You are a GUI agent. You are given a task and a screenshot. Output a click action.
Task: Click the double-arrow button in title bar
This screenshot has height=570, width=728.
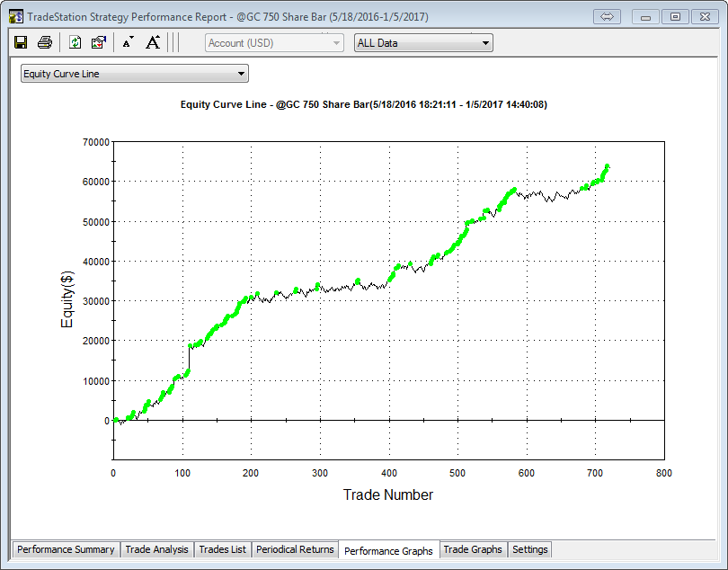click(x=608, y=16)
